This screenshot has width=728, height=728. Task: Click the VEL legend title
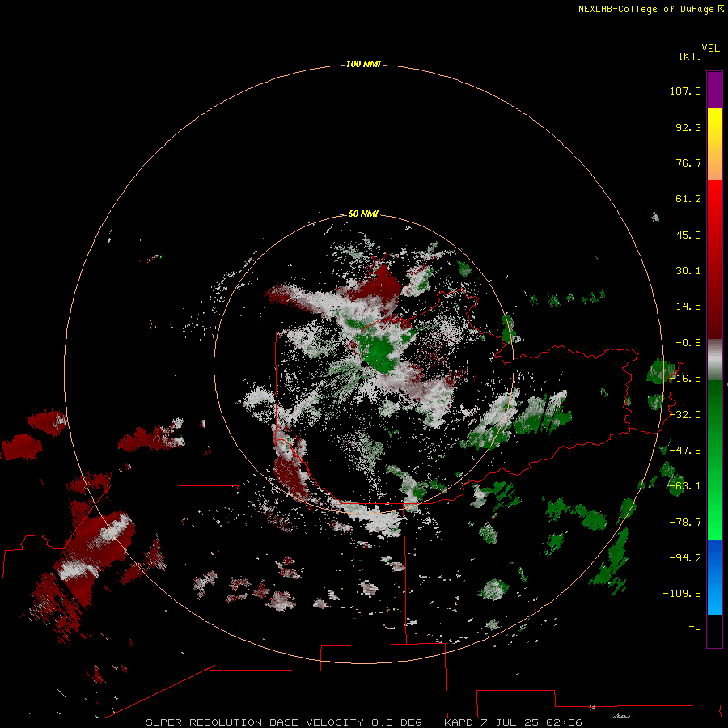tap(710, 49)
